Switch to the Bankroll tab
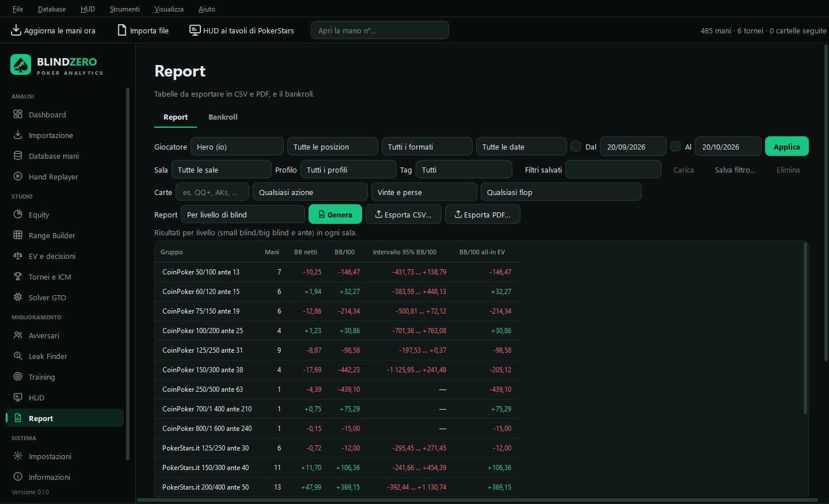 click(x=223, y=117)
